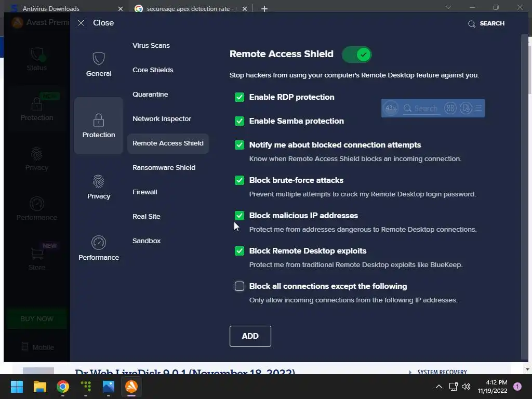Open Core Shields settings

point(153,70)
